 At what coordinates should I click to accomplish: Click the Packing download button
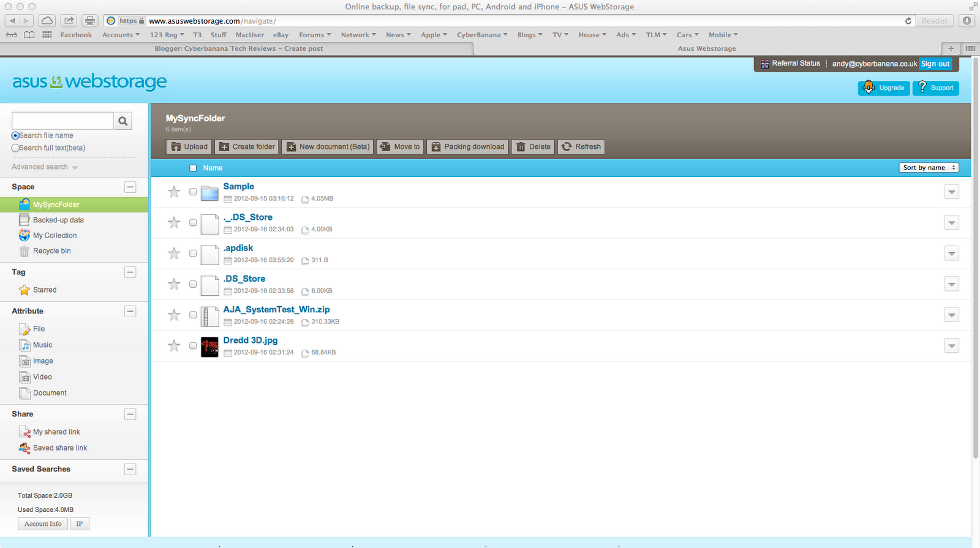click(467, 146)
